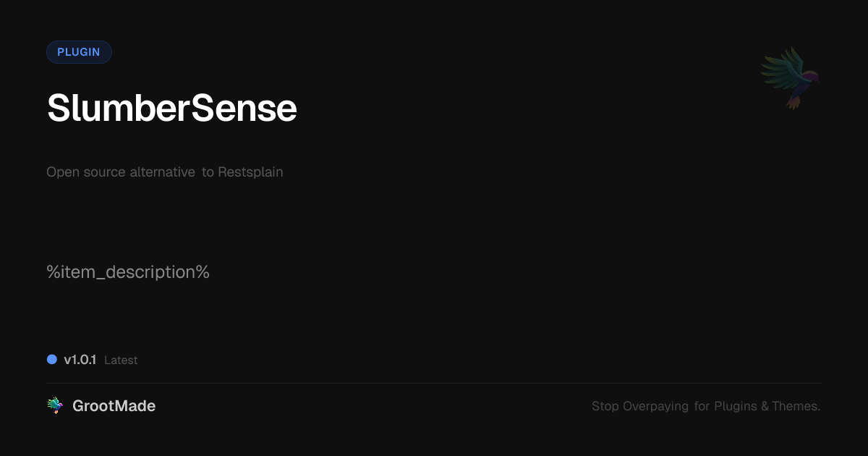Click the small GrootMade bird icon

coord(55,406)
